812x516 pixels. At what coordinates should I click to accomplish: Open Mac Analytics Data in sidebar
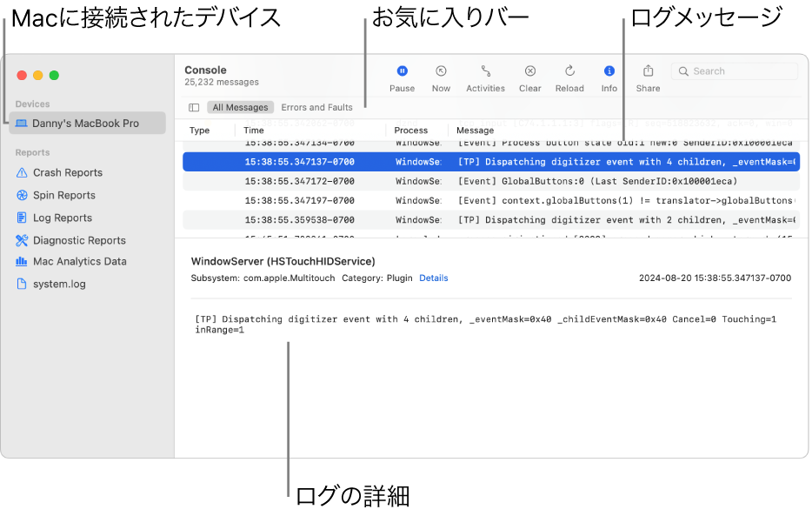[x=80, y=262]
